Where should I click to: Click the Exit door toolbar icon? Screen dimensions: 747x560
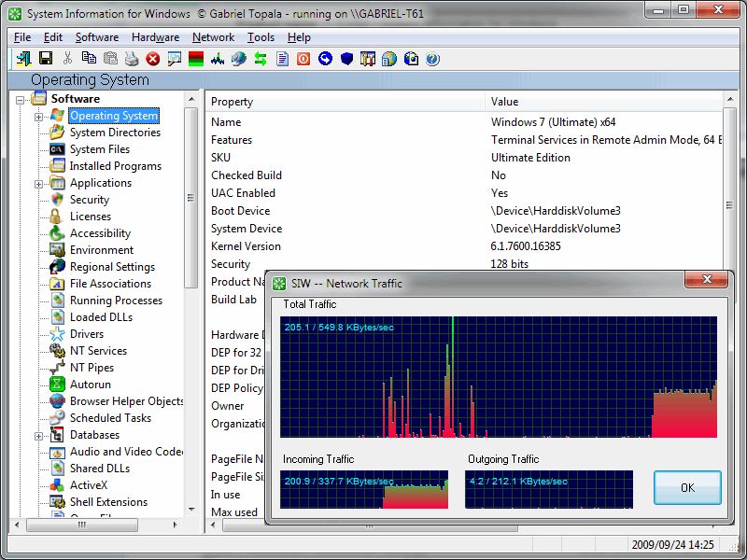(x=23, y=59)
